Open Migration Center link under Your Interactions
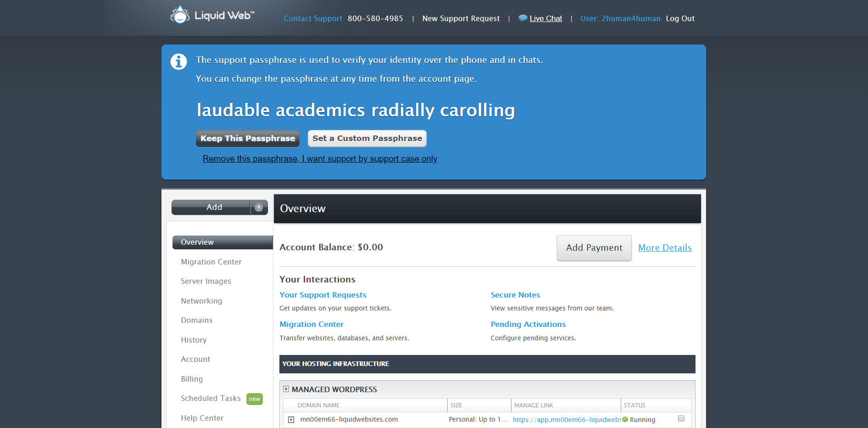This screenshot has height=428, width=868. pyautogui.click(x=312, y=324)
